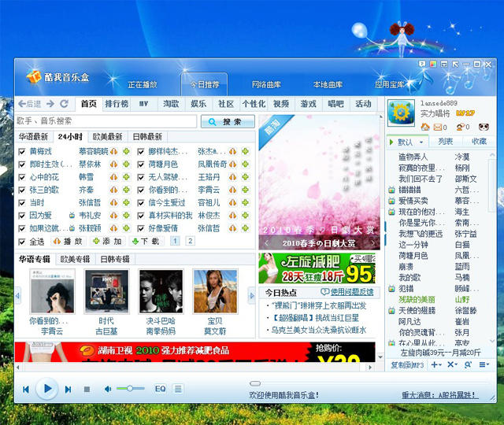The width and height of the screenshot is (504, 425).
Task: Click the 下载 download button
Action: click(146, 242)
